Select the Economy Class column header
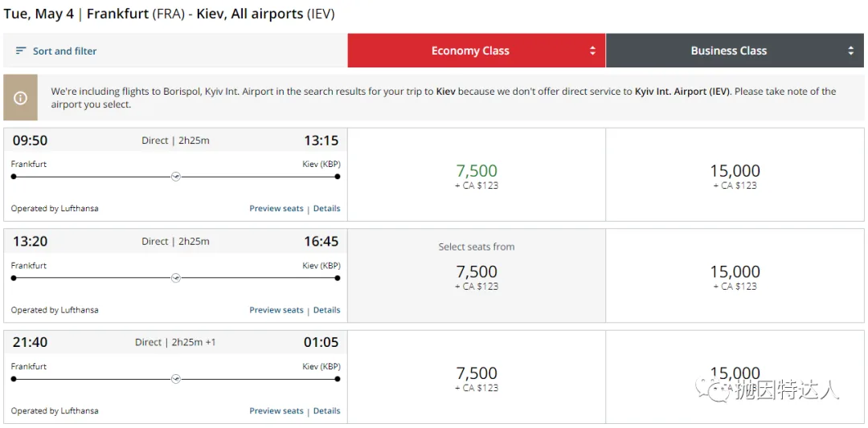 470,51
